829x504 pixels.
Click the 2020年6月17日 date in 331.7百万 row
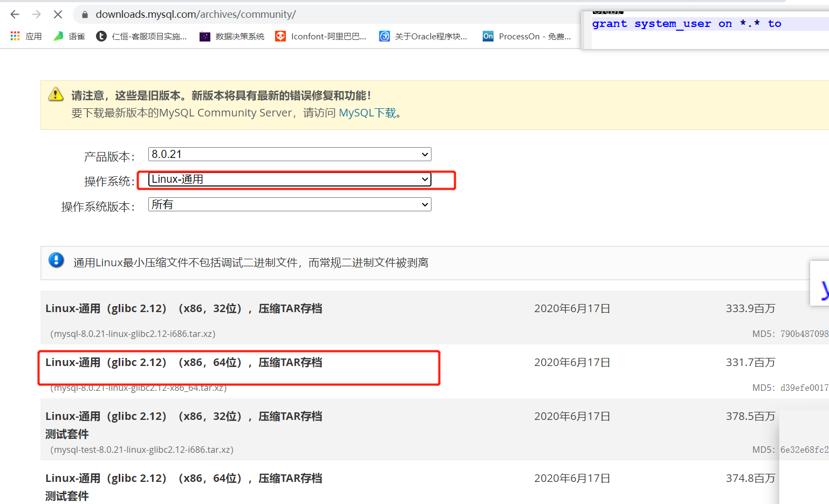click(x=572, y=362)
